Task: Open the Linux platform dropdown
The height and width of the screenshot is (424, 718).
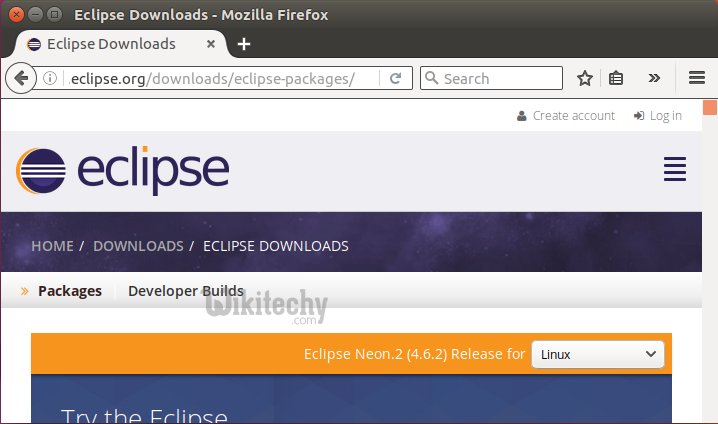Action: [597, 354]
